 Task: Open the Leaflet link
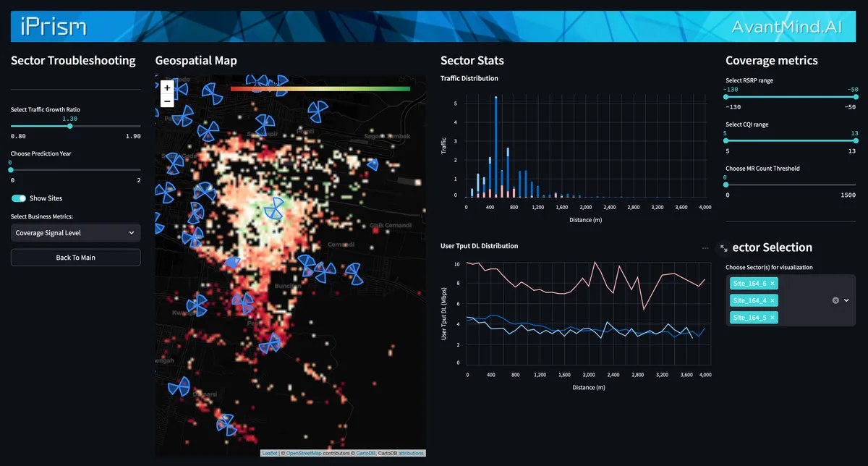pyautogui.click(x=270, y=452)
